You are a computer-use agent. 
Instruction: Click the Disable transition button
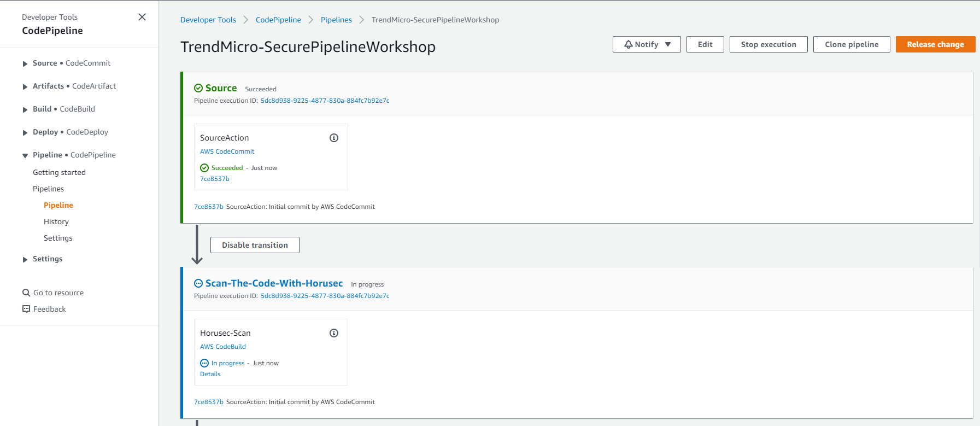click(x=255, y=245)
